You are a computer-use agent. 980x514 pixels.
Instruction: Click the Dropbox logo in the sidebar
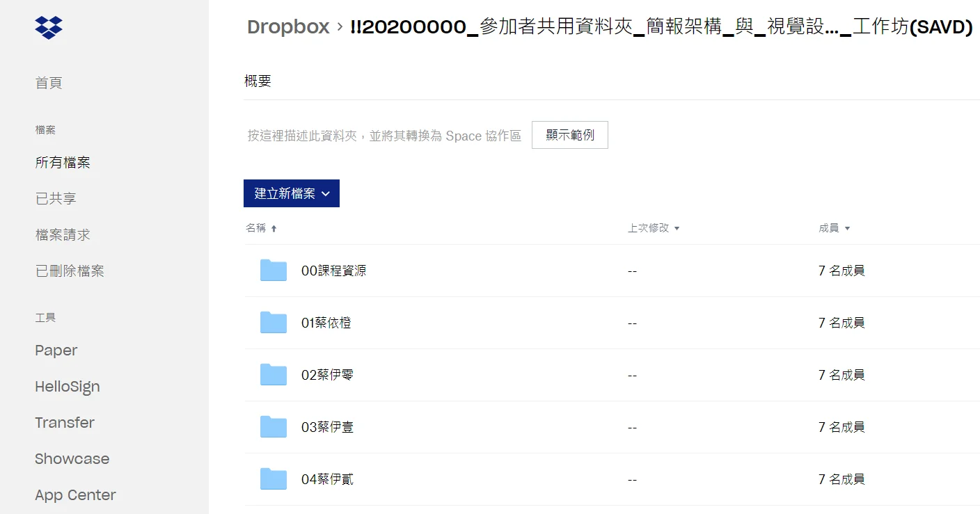(49, 27)
